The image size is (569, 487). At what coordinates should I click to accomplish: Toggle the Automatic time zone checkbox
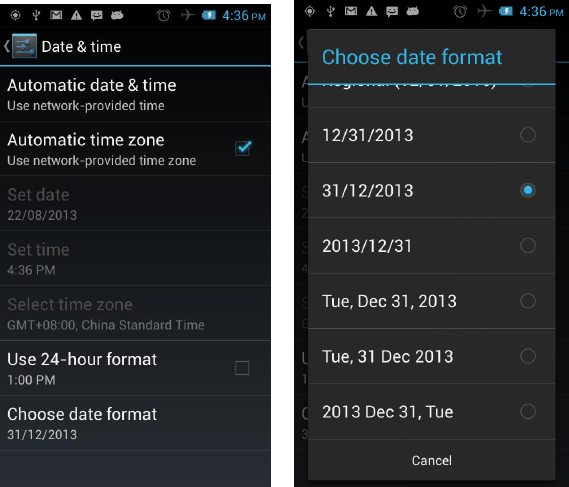pyautogui.click(x=243, y=148)
